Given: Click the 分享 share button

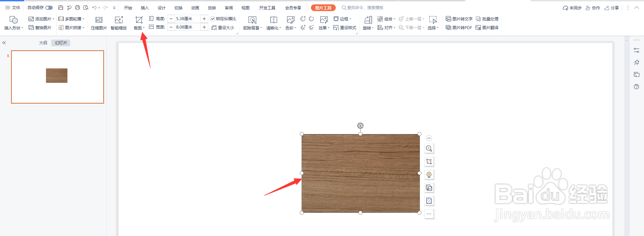Looking at the screenshot, I should [x=611, y=8].
